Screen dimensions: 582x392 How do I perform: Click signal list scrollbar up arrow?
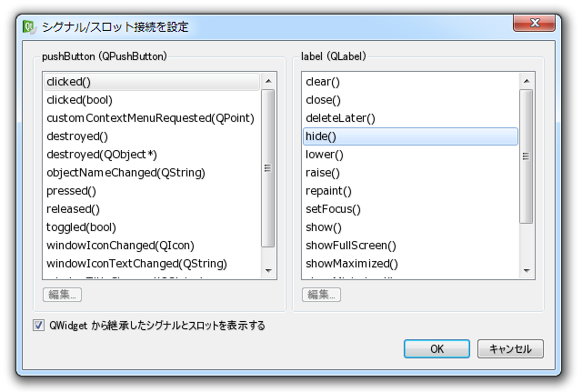[268, 81]
